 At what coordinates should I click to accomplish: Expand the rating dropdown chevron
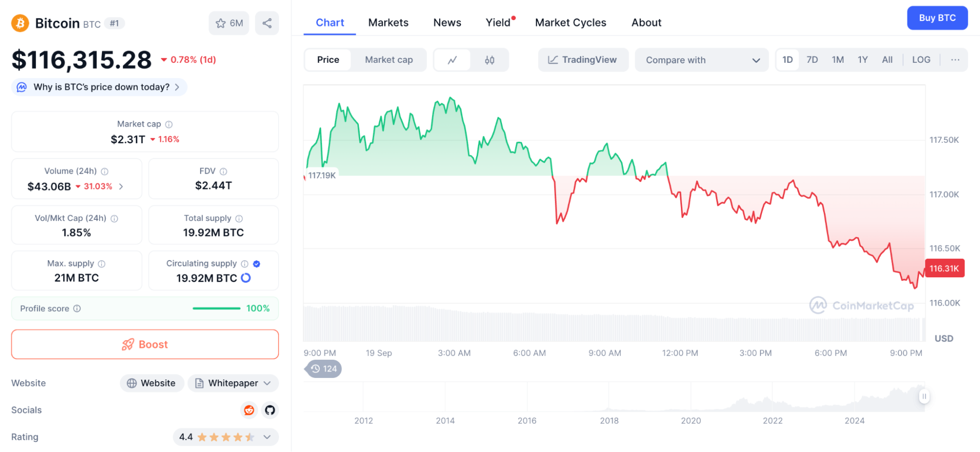tap(267, 437)
